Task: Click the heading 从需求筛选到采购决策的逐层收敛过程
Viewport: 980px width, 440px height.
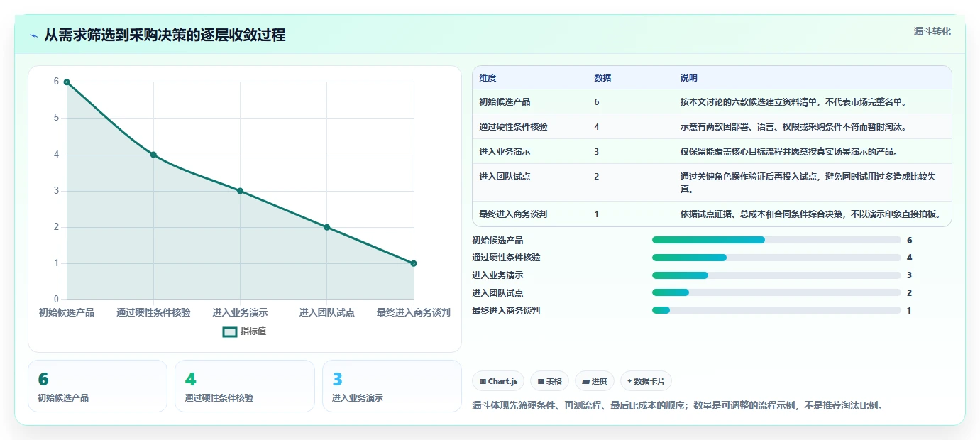Action: coord(165,35)
